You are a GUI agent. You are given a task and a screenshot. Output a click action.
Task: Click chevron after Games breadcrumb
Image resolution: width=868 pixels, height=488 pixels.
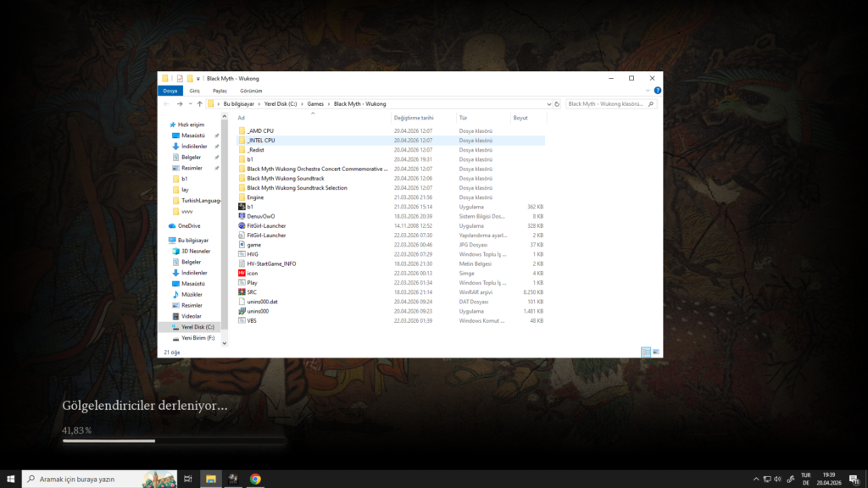pyautogui.click(x=329, y=104)
